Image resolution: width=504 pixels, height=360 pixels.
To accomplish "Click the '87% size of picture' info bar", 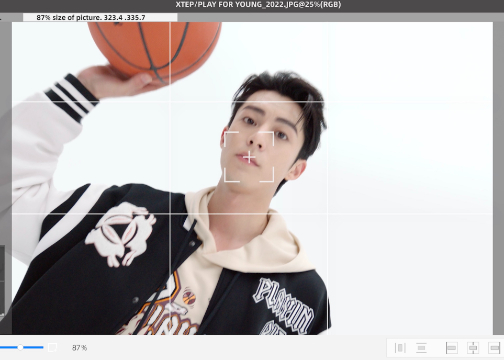I will [x=100, y=17].
